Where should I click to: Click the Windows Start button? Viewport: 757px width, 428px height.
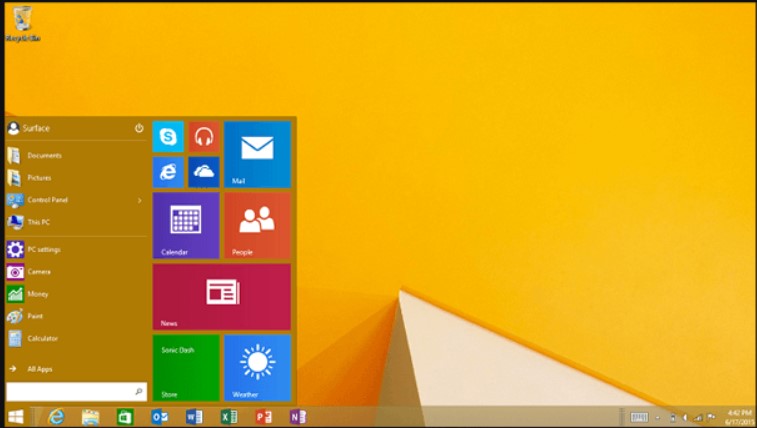coord(15,416)
